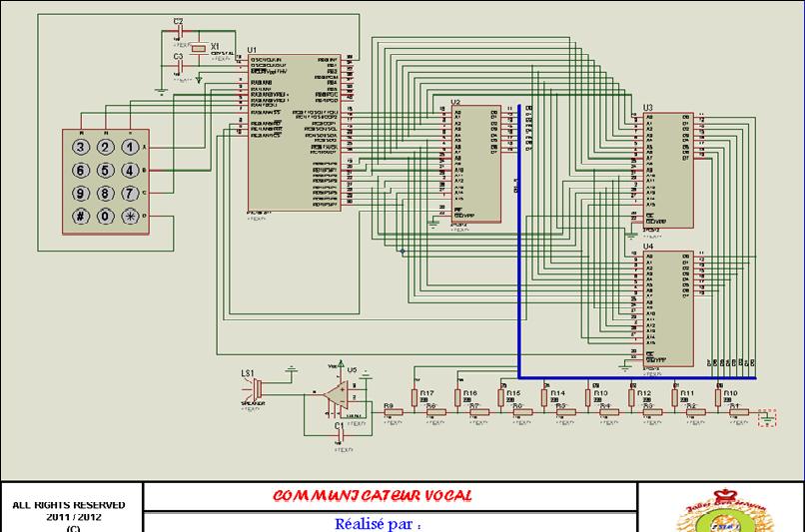Select capacitor C1 below the op-amp
This screenshot has height=532, width=805.
(339, 435)
